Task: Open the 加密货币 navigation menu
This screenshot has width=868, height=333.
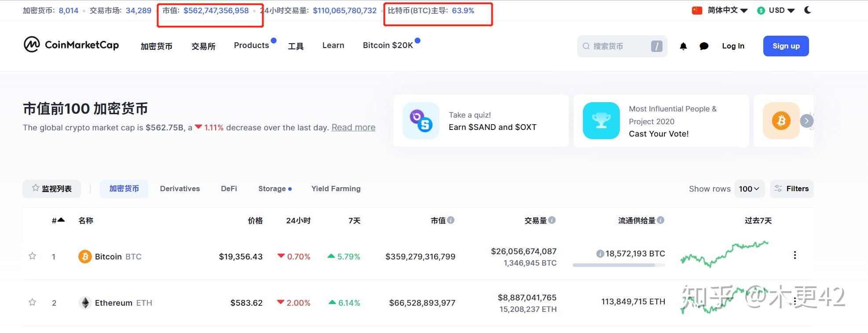Action: tap(157, 46)
